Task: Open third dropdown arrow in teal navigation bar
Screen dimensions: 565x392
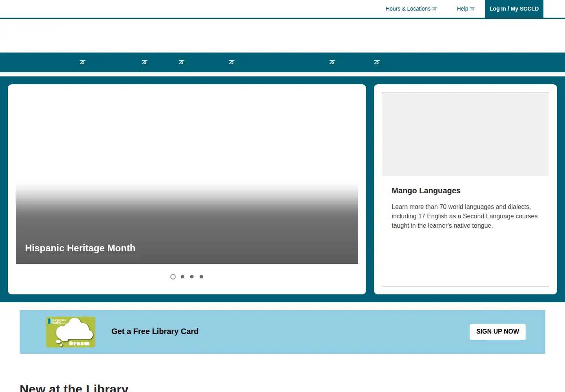Action: 181,62
